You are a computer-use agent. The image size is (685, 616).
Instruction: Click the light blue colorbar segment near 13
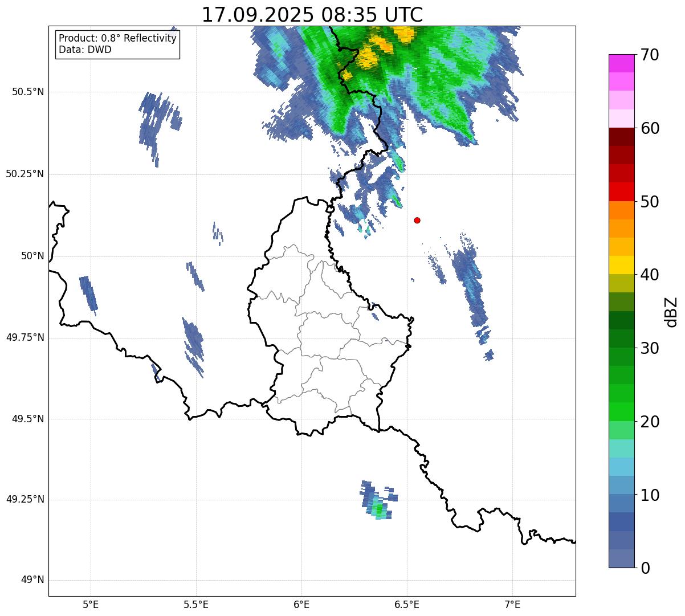621,467
